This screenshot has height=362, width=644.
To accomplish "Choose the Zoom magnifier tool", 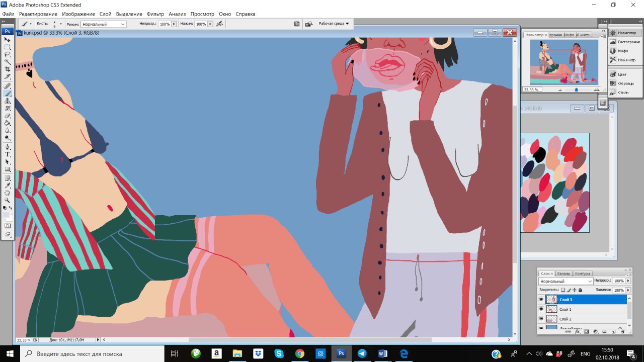I will point(8,200).
